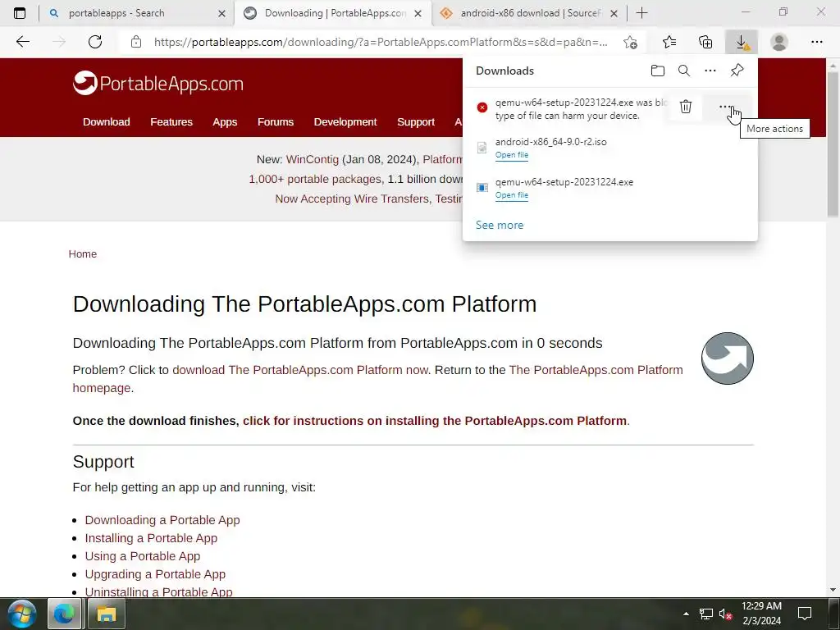
Task: Click android-x86_64-9.0-r2.iso filename
Action: point(550,142)
